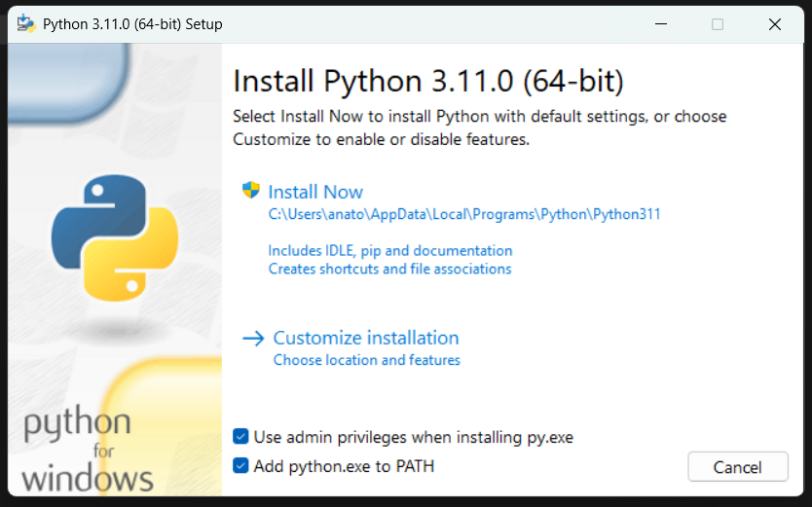Open the Customize installation option
The height and width of the screenshot is (507, 812).
tap(365, 339)
